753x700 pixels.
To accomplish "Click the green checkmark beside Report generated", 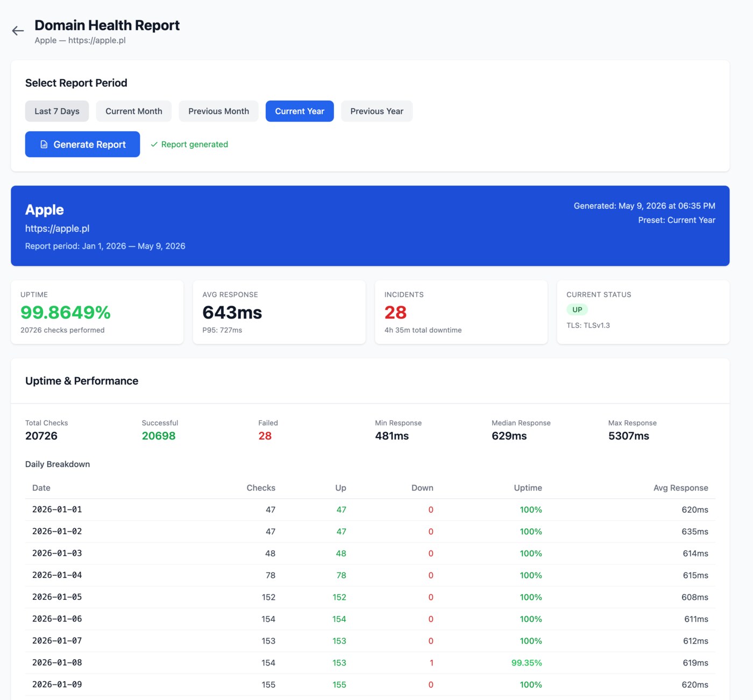I will tap(154, 144).
